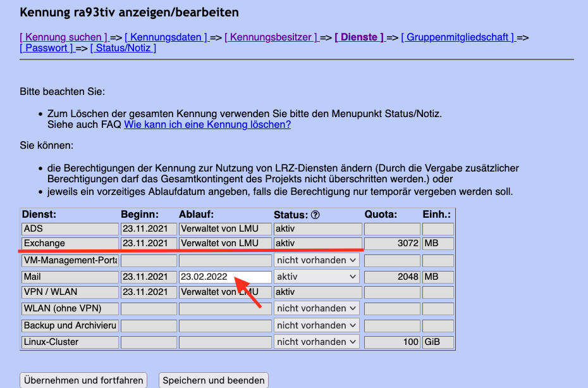Open the Status/Notiz page

[x=123, y=48]
